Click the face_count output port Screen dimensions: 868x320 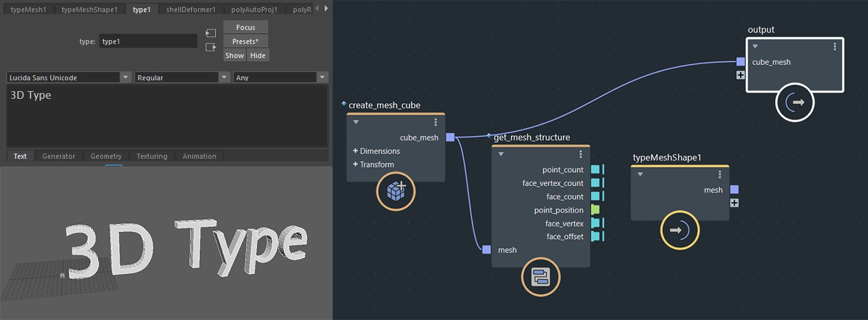[x=595, y=196]
